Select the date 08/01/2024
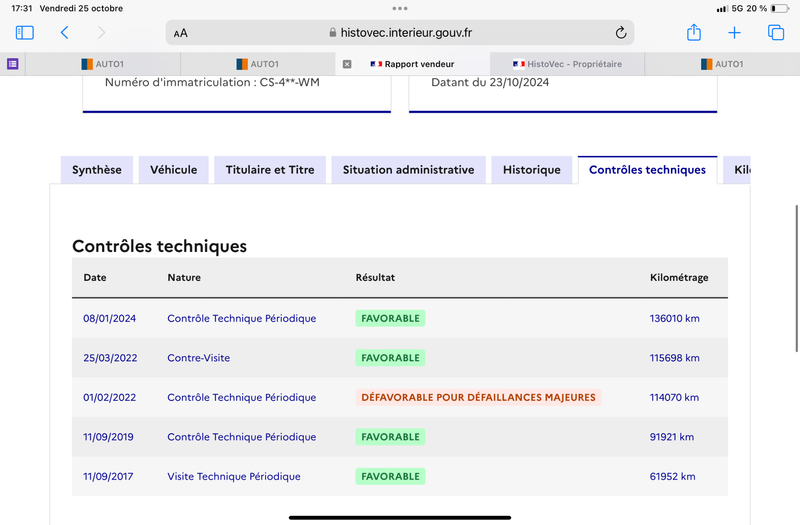The height and width of the screenshot is (525, 800). click(x=110, y=318)
